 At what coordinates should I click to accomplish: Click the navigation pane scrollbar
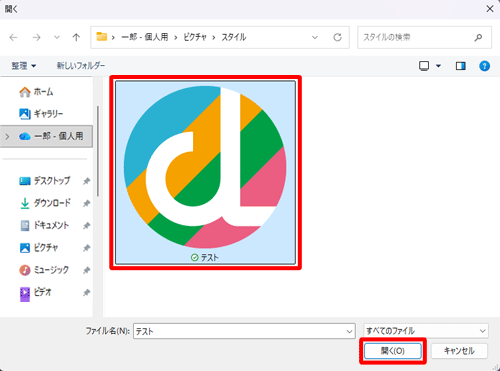98,151
